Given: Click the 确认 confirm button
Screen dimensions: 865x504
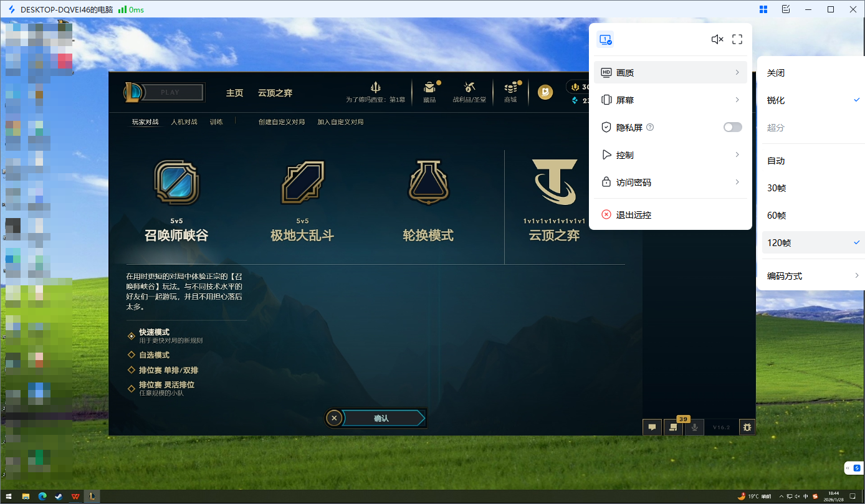Looking at the screenshot, I should (x=383, y=417).
